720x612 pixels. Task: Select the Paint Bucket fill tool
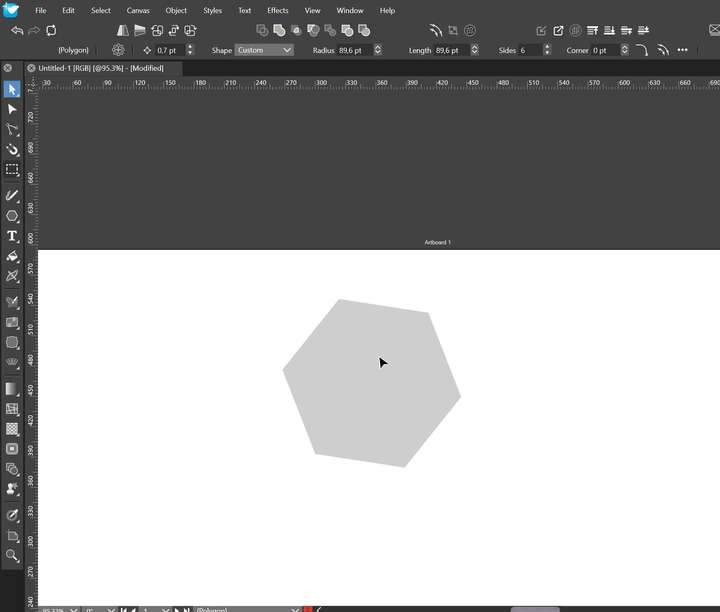tap(12, 256)
